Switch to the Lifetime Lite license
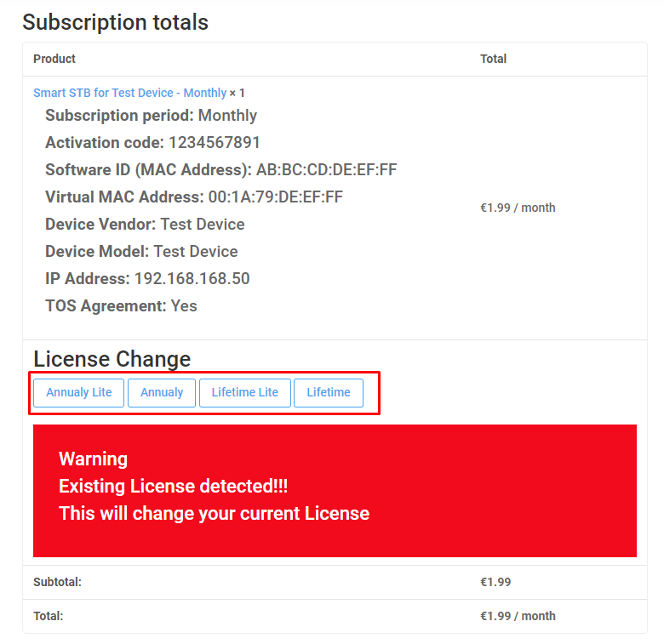Image resolution: width=664 pixels, height=644 pixels. [x=245, y=393]
